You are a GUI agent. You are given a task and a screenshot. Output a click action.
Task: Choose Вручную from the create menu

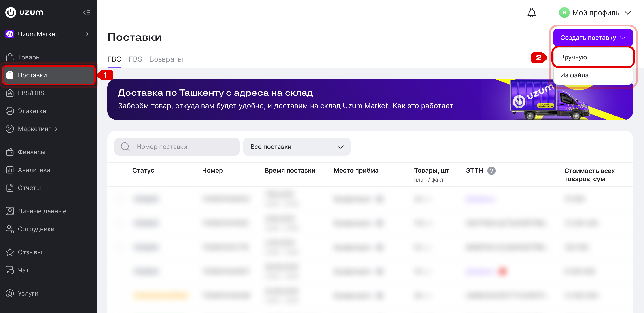(593, 57)
